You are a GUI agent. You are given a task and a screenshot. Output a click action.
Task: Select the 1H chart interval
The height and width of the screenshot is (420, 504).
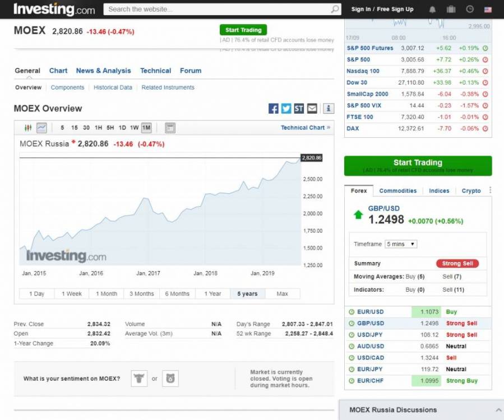(x=98, y=128)
